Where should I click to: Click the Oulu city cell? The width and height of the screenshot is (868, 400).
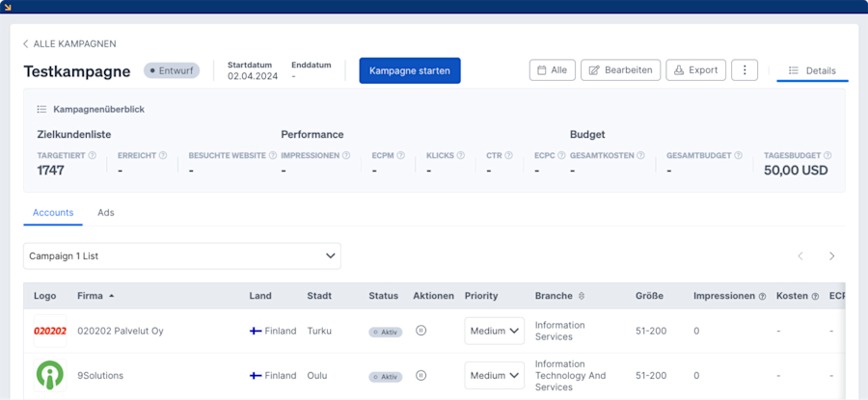(x=317, y=376)
